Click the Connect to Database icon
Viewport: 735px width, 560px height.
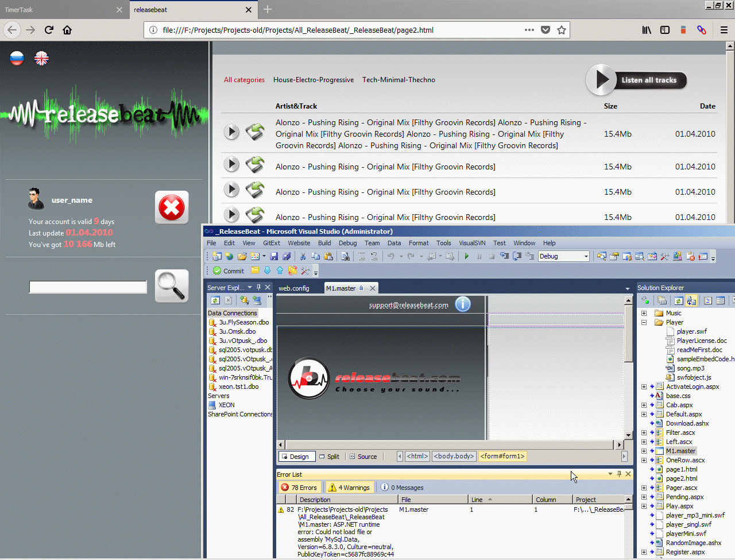click(x=244, y=300)
